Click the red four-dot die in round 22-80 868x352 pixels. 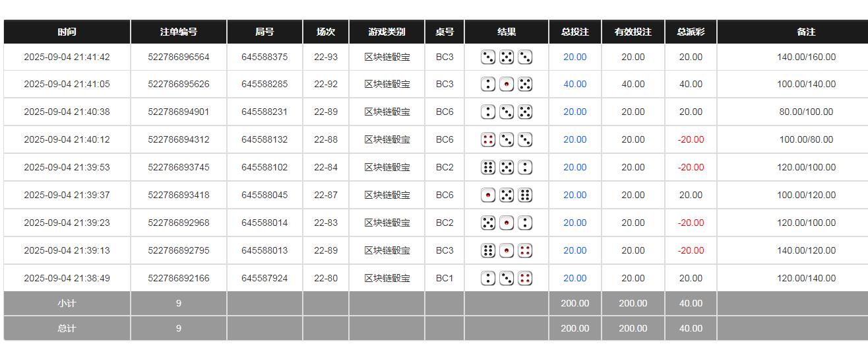(525, 279)
